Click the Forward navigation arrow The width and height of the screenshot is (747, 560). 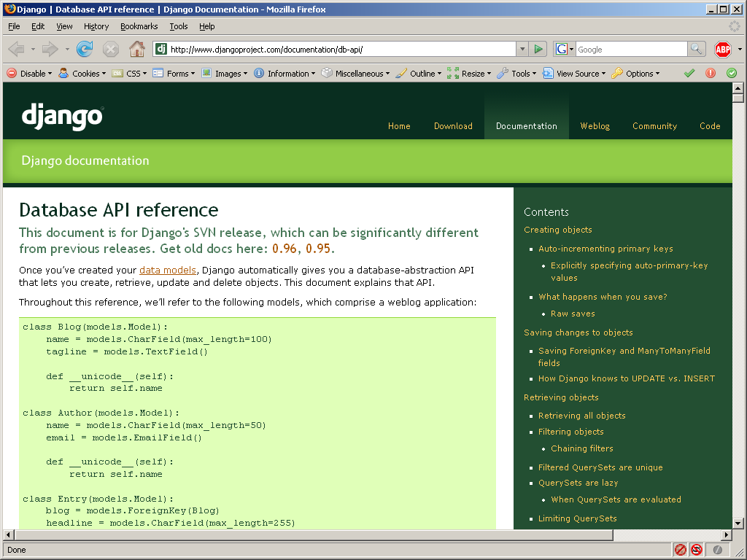point(50,49)
